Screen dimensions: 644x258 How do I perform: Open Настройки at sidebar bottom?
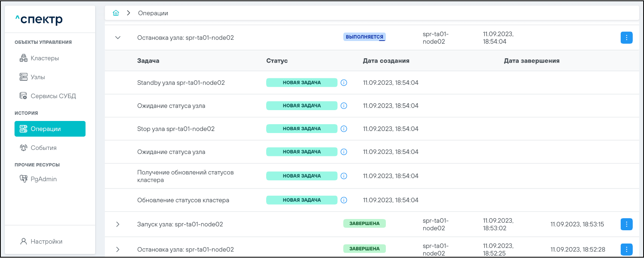(x=46, y=242)
